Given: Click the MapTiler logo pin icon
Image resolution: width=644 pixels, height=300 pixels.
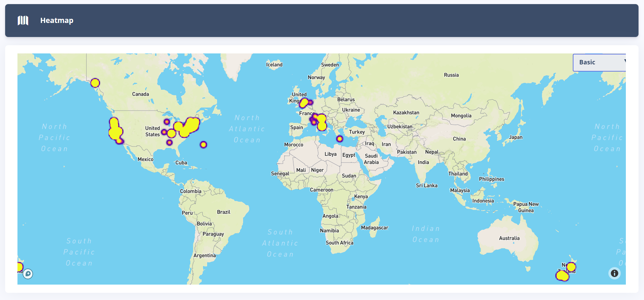Looking at the screenshot, I should [x=28, y=274].
